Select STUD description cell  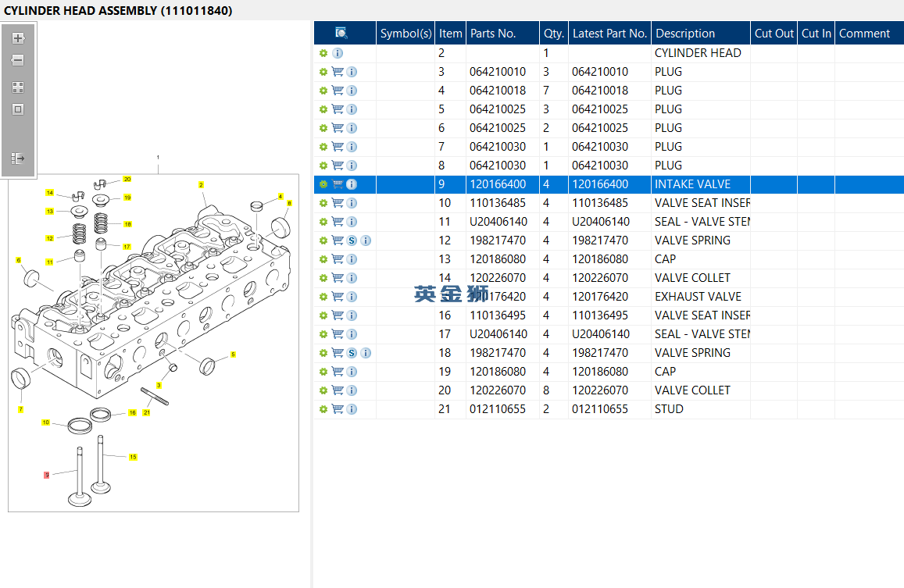tap(701, 409)
